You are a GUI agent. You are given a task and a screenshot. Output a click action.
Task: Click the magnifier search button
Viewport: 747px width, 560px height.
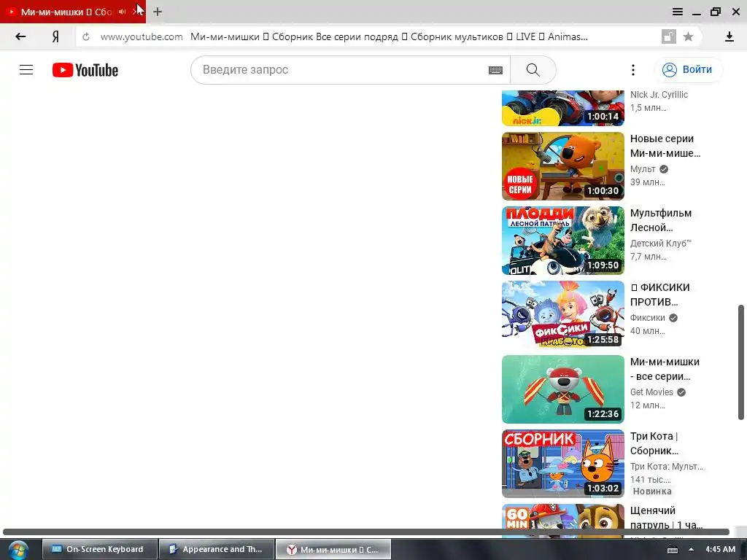[533, 70]
